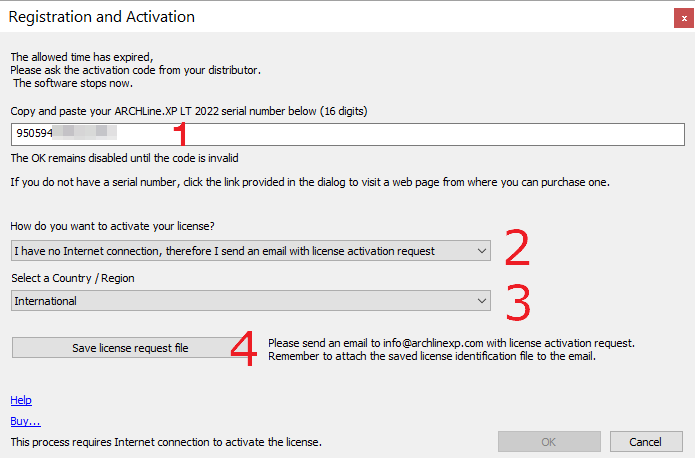This screenshot has width=695, height=458.
Task: Click the Registration and Activation title bar
Action: [x=300, y=17]
